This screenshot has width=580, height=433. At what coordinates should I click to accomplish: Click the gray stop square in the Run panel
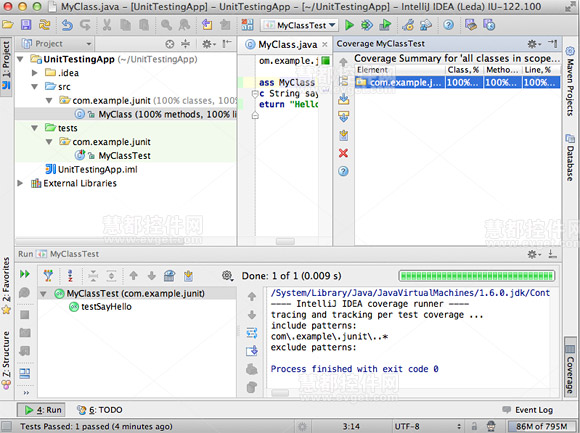click(25, 315)
